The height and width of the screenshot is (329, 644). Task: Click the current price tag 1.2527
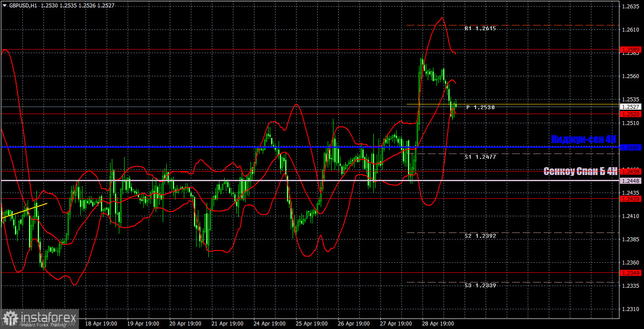631,107
